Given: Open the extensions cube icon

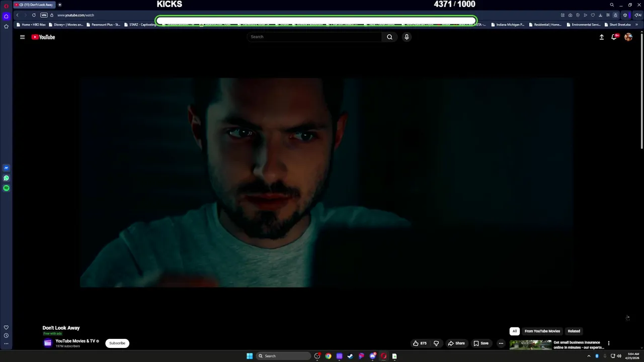Looking at the screenshot, I should pyautogui.click(x=625, y=15).
